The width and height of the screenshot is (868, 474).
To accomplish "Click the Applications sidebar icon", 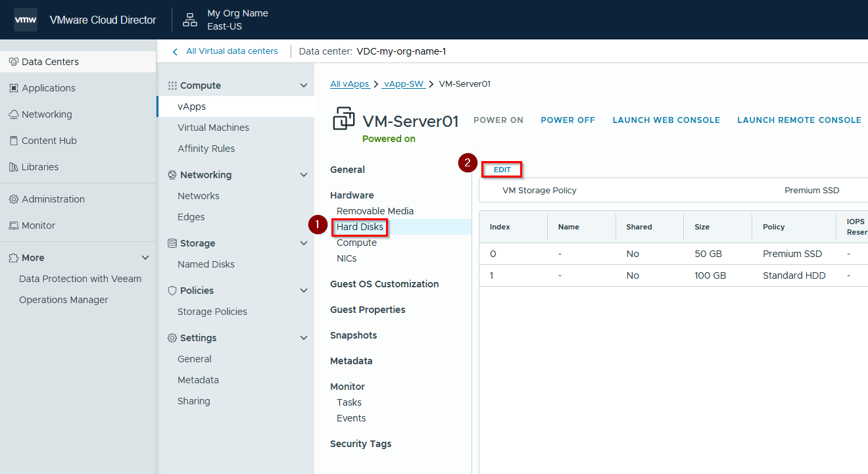I will [13, 88].
